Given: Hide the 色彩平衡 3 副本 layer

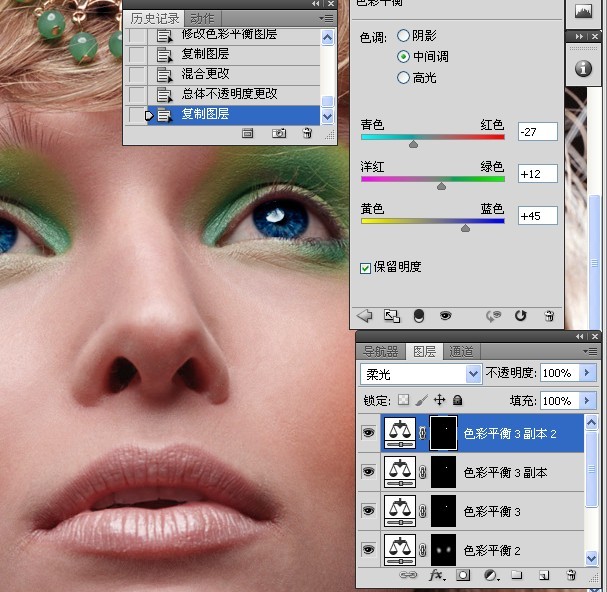Looking at the screenshot, I should [368, 471].
